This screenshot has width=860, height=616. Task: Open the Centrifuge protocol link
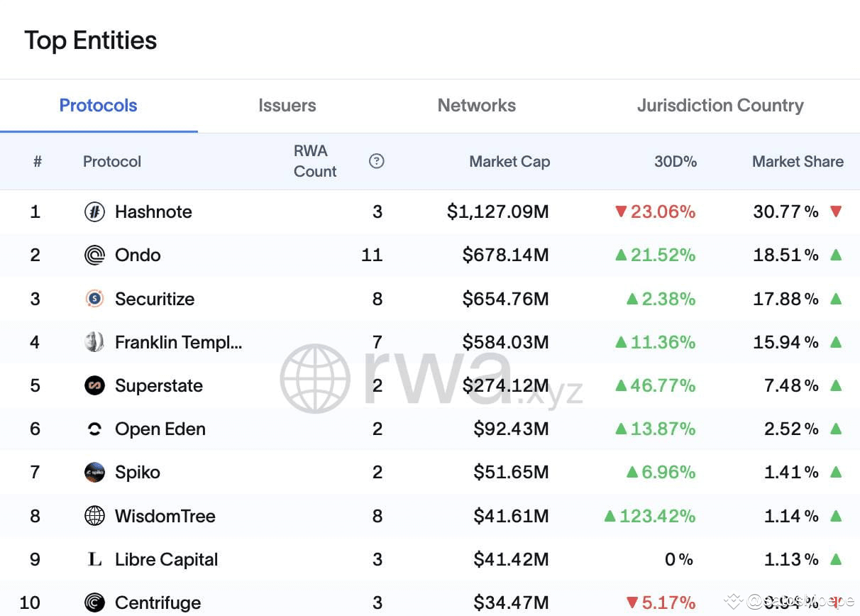tap(158, 603)
